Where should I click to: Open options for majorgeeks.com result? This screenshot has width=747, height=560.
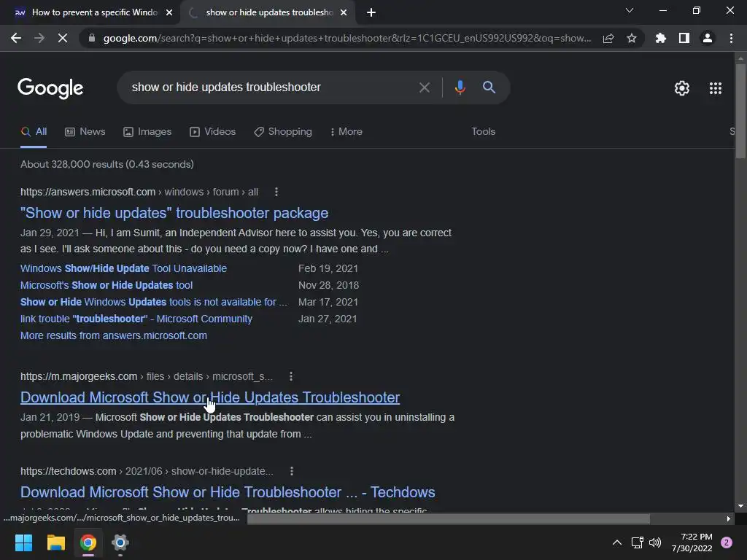point(290,376)
